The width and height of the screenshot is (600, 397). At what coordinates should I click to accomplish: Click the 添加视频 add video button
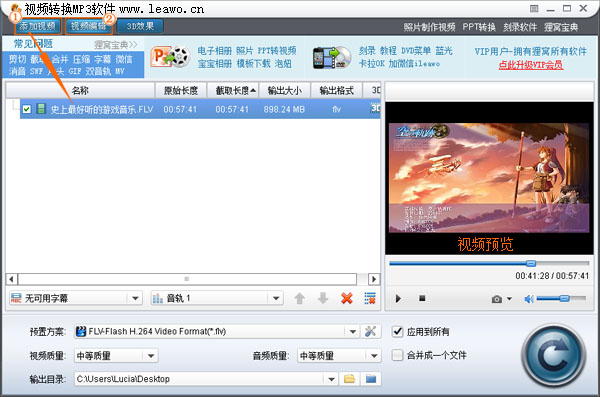(38, 26)
